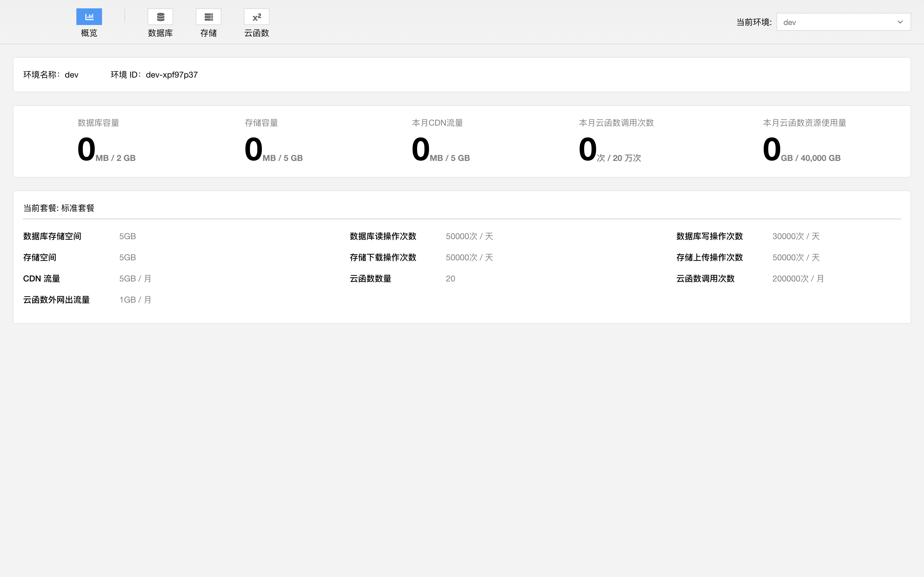Click the 云函数调用次数 quota label
This screenshot has height=577, width=924.
click(x=705, y=279)
